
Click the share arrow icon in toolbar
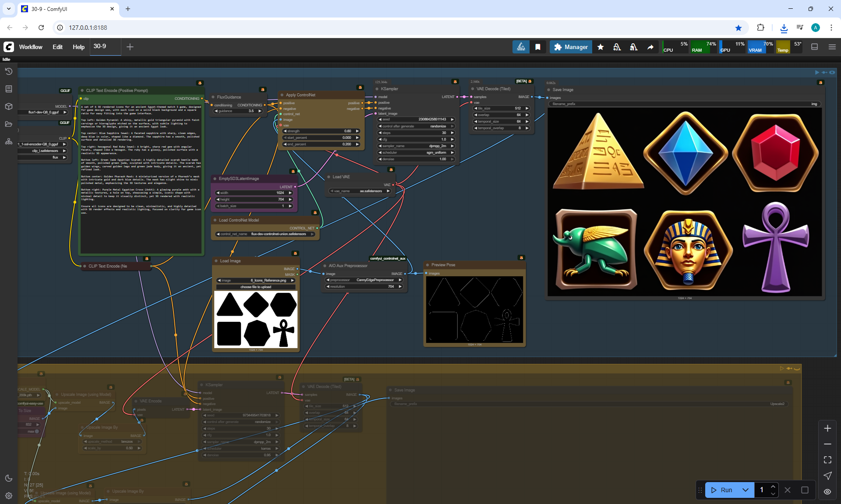[650, 47]
